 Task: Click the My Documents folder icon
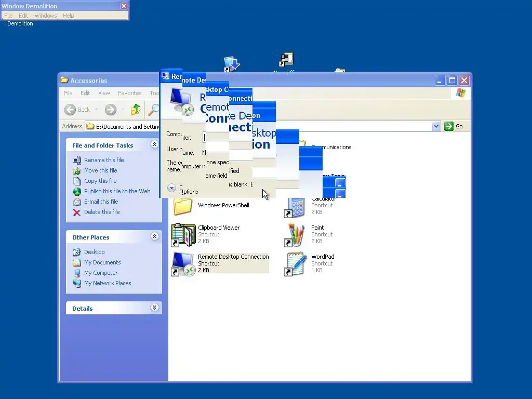pos(77,262)
